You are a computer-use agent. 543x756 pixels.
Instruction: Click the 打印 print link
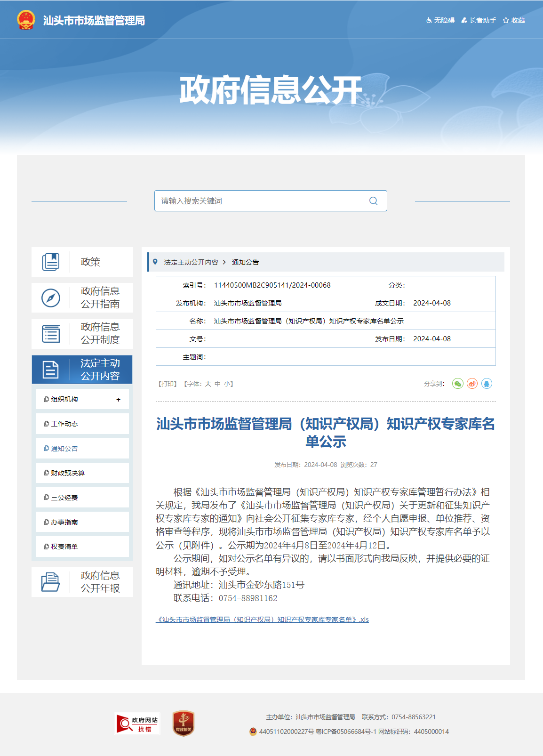click(x=167, y=384)
